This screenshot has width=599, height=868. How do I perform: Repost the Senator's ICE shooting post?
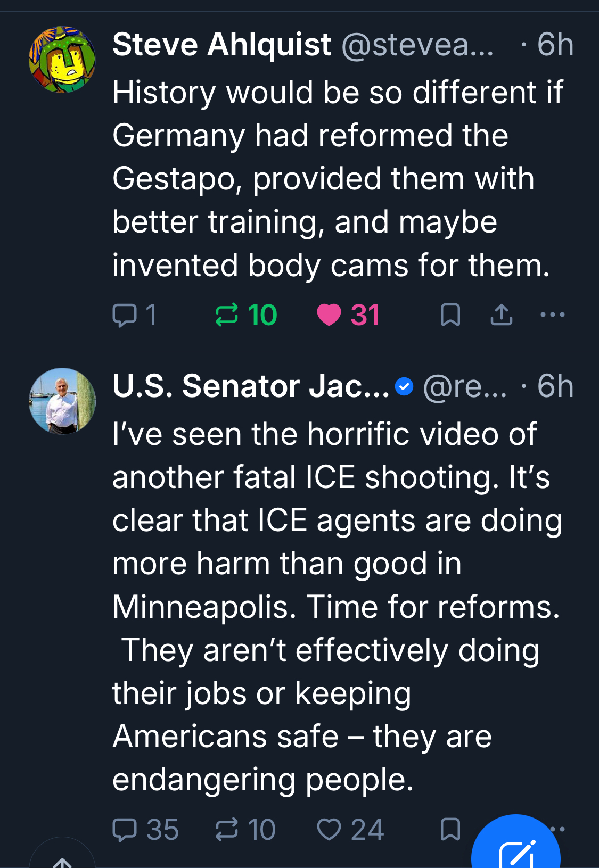click(227, 829)
